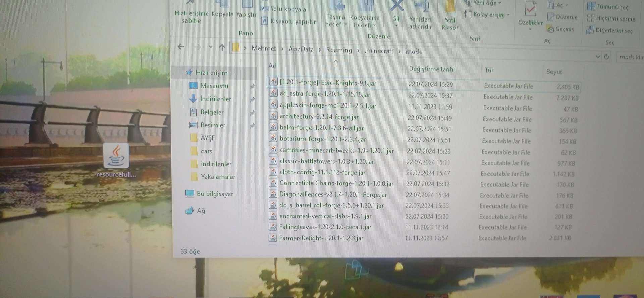Image resolution: width=644 pixels, height=298 pixels.
Task: Click the Yapıştır paste icon
Action: (247, 4)
